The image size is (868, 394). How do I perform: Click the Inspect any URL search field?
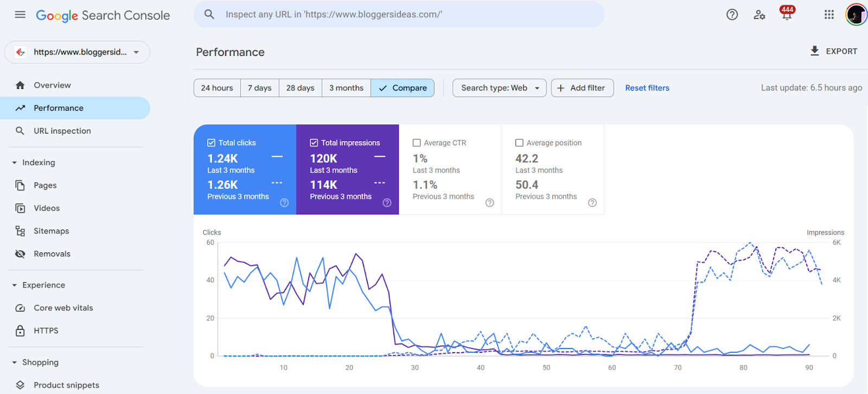pyautogui.click(x=399, y=15)
